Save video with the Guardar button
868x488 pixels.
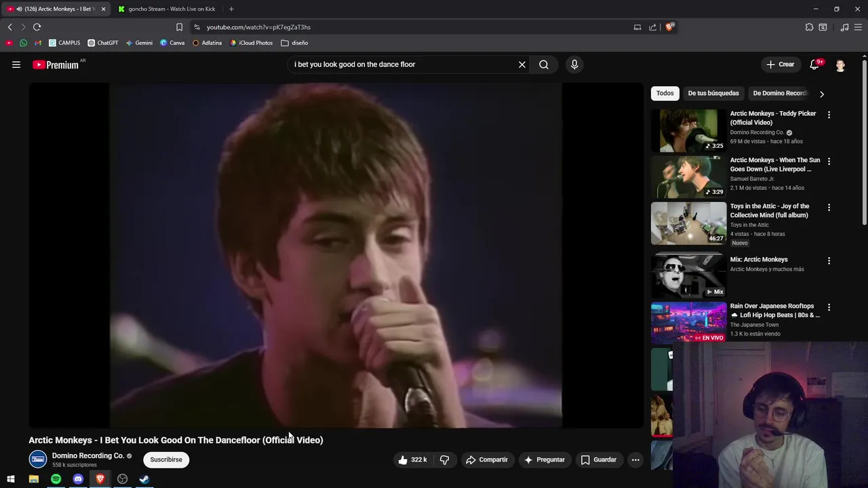tap(599, 460)
